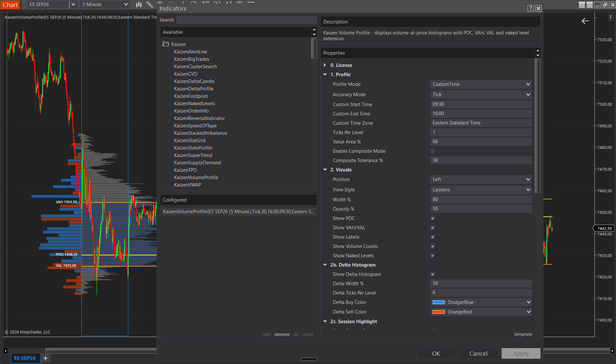Collapse the 2b. Delta Histogram section
This screenshot has height=364, width=616.
tap(325, 265)
